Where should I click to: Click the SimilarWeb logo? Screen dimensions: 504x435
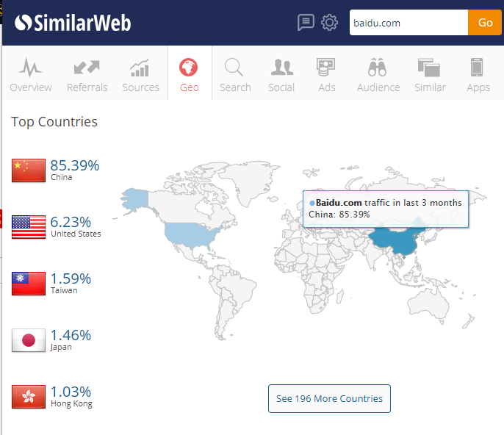point(73,23)
